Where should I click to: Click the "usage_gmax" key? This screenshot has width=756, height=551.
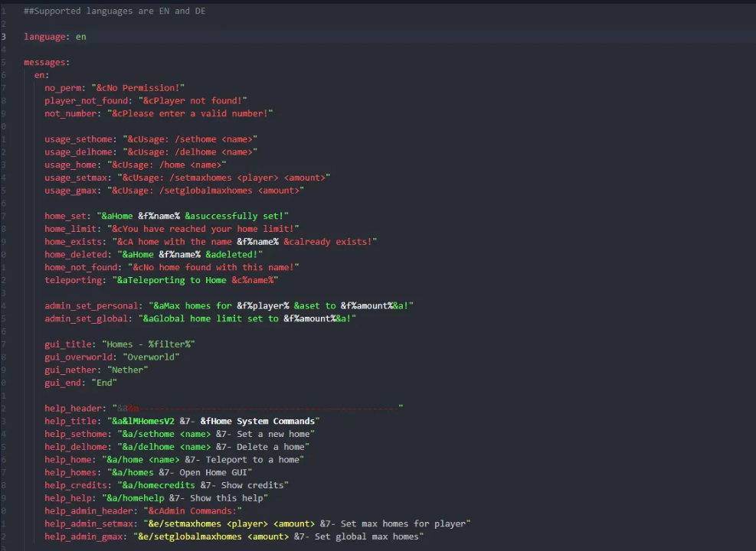[x=70, y=191]
